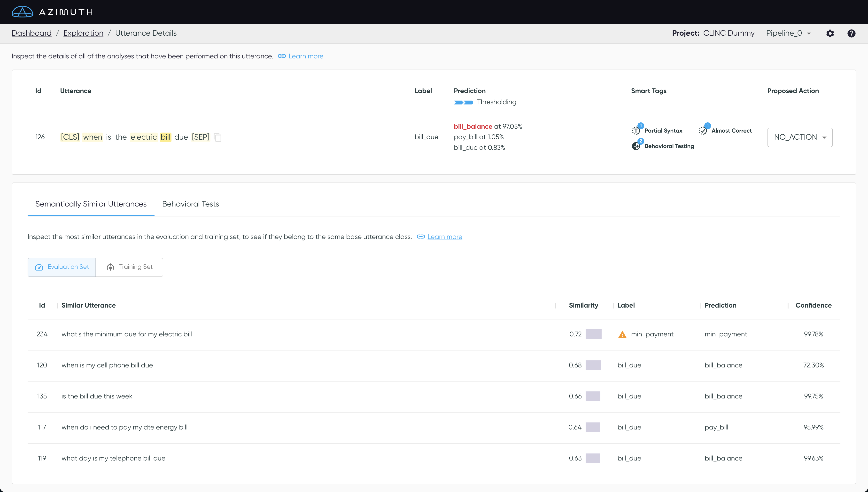The width and height of the screenshot is (868, 492).
Task: Select row 'when do i need to pay my dte energy bill'
Action: tap(434, 428)
